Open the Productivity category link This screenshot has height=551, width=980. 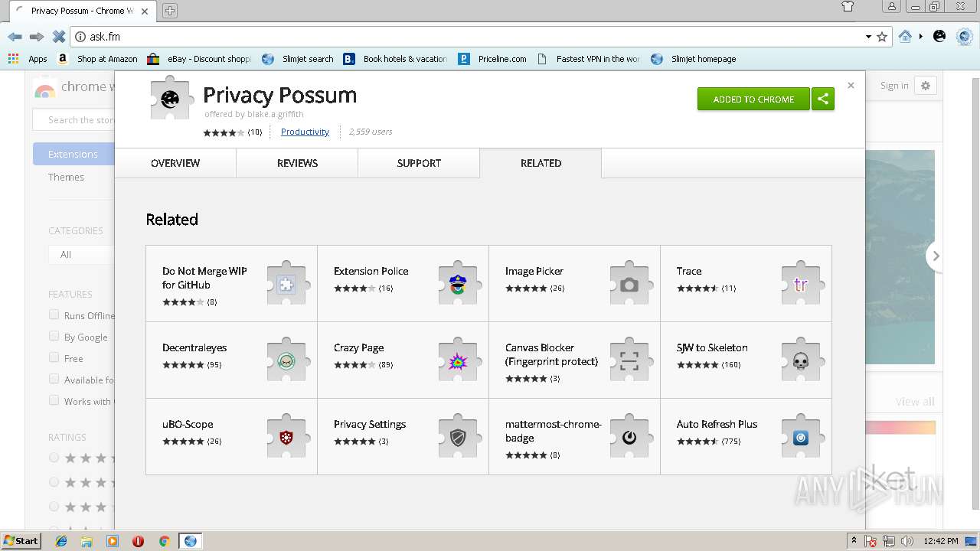[305, 132]
